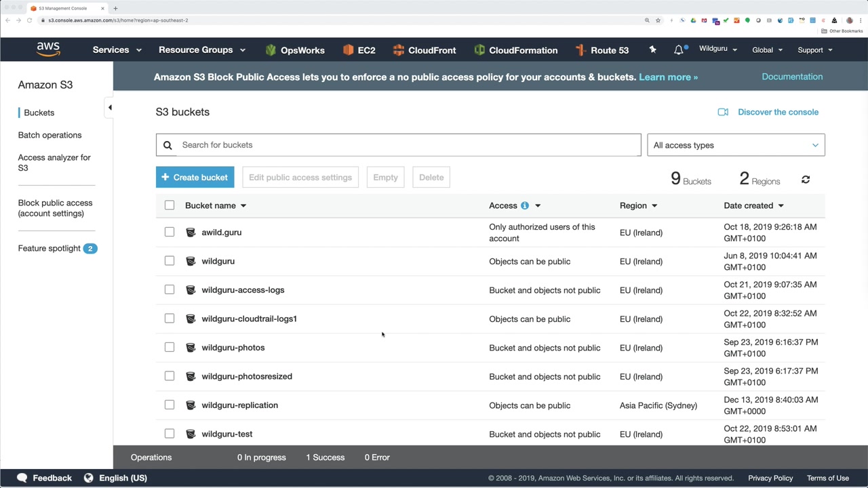The height and width of the screenshot is (488, 868).
Task: Click the Feature spotlight count badge
Action: [x=90, y=248]
